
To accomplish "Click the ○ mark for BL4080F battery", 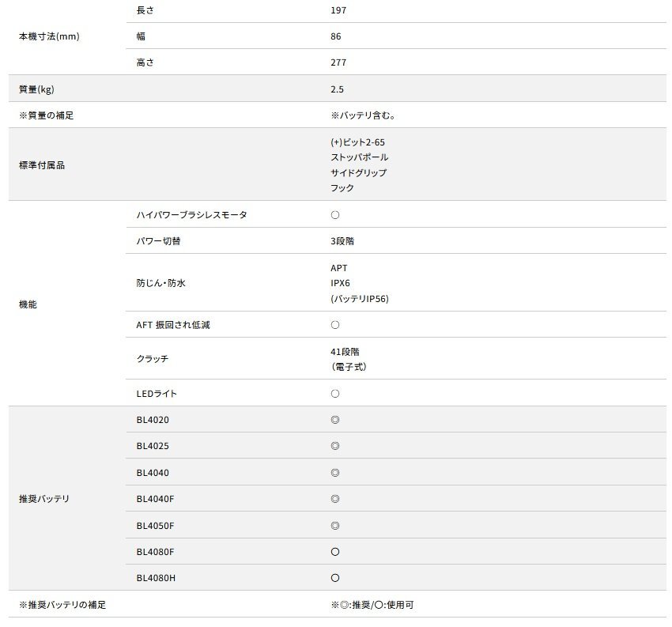I will pos(334,552).
